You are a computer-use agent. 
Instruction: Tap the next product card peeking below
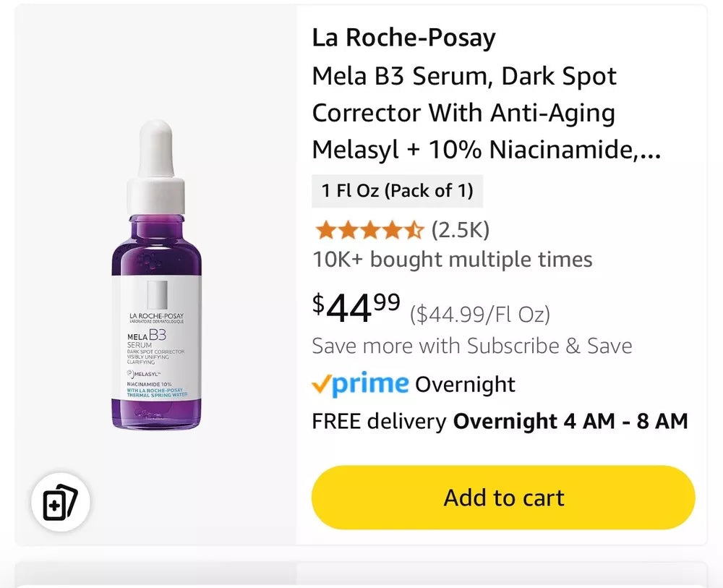pyautogui.click(x=361, y=575)
